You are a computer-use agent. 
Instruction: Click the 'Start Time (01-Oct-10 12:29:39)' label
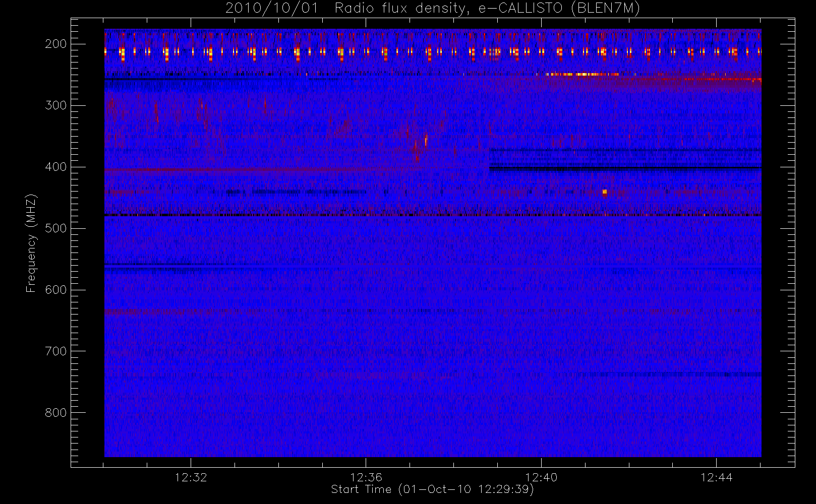(x=432, y=489)
